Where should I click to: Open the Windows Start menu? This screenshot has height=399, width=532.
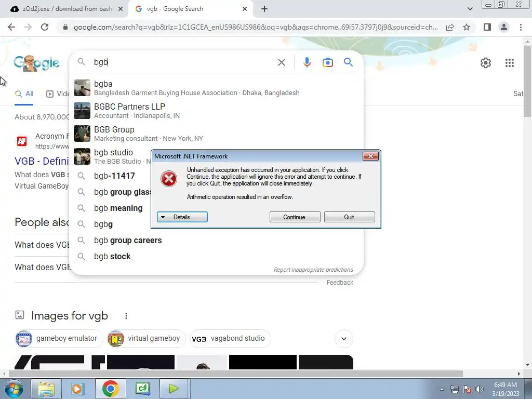tap(14, 389)
